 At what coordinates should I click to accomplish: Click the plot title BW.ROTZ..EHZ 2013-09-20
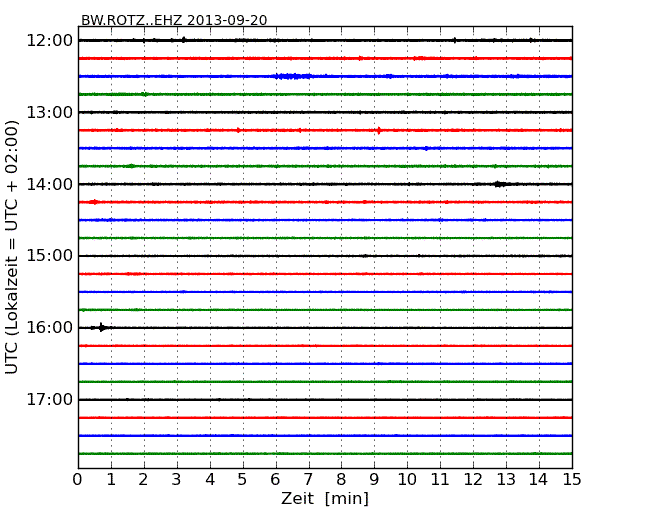pos(174,20)
